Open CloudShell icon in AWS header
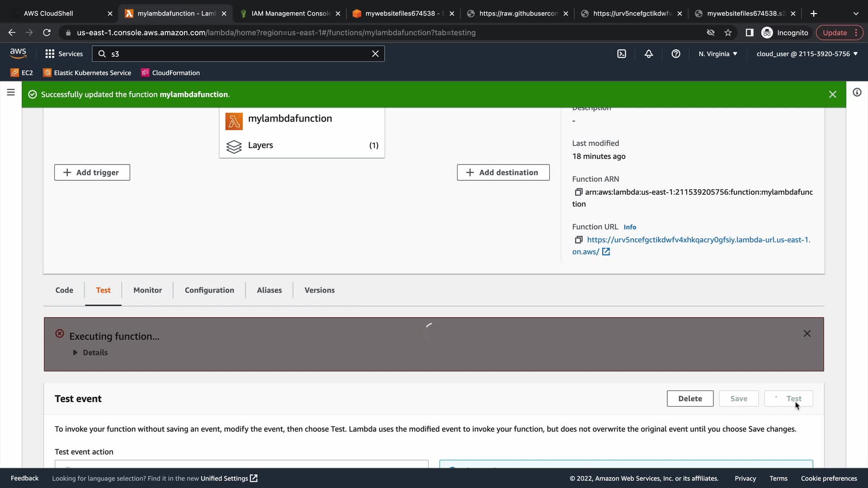Viewport: 868px width, 488px height. point(622,54)
